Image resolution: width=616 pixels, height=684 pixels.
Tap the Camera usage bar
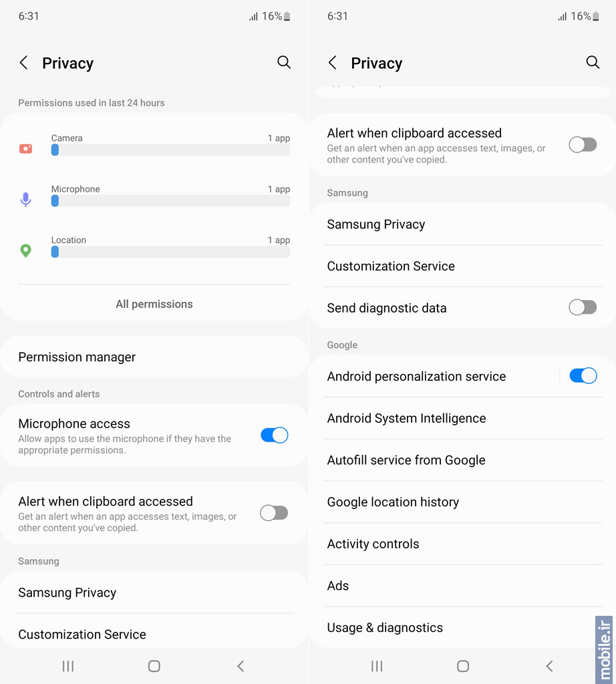pos(170,150)
